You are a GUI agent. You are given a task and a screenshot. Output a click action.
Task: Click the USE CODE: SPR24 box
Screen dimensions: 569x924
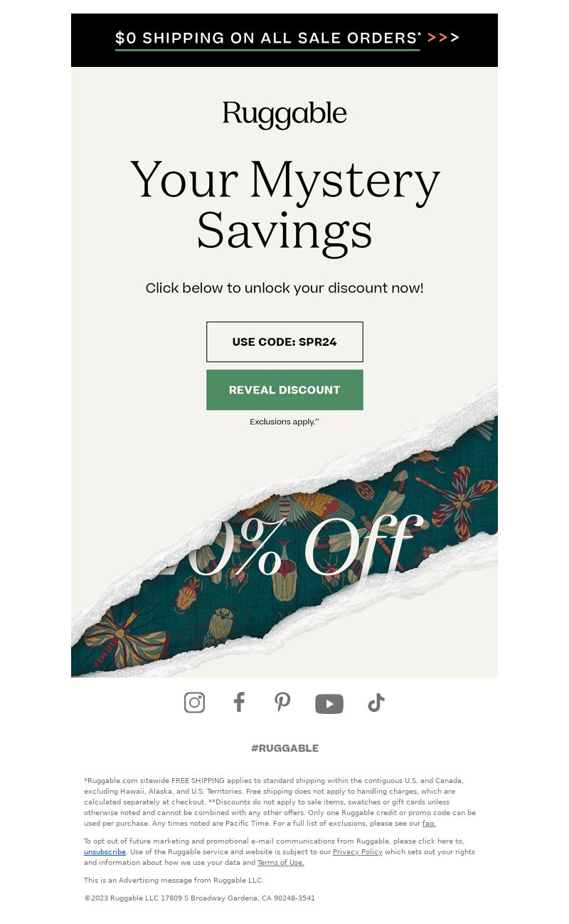[x=284, y=342]
